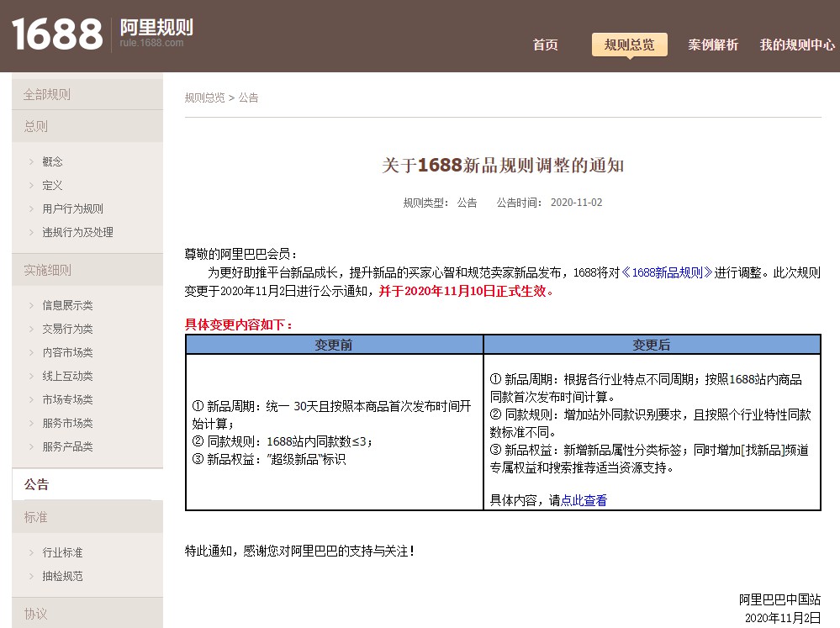The image size is (840, 628).
Task: Open 交易行为类 in the sidebar
Action: tap(67, 329)
